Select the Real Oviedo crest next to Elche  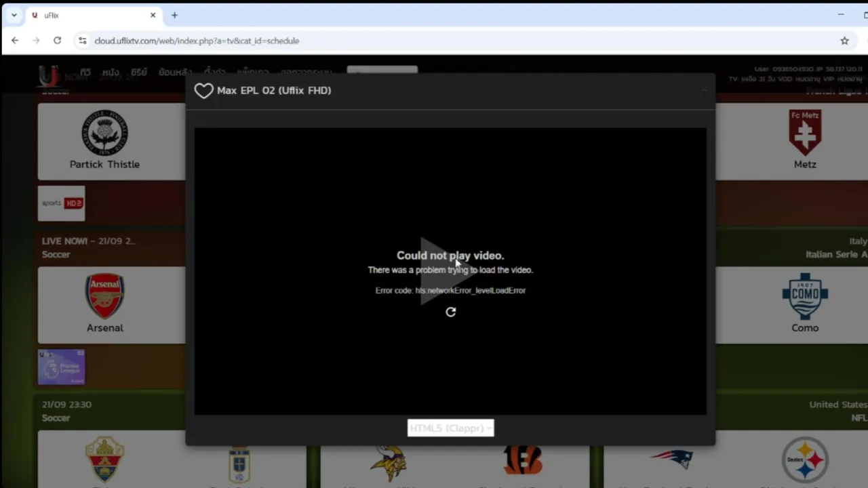(239, 464)
